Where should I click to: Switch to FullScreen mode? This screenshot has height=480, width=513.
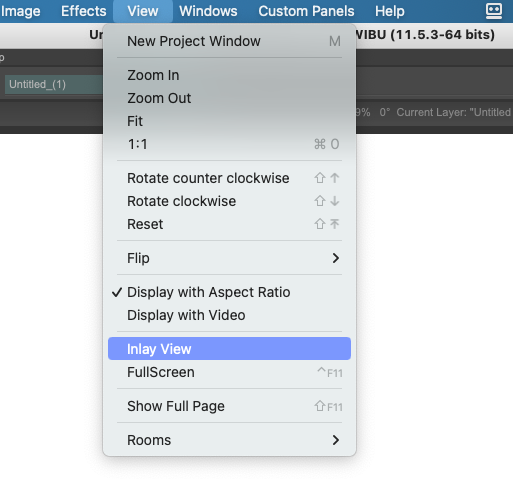pos(229,372)
